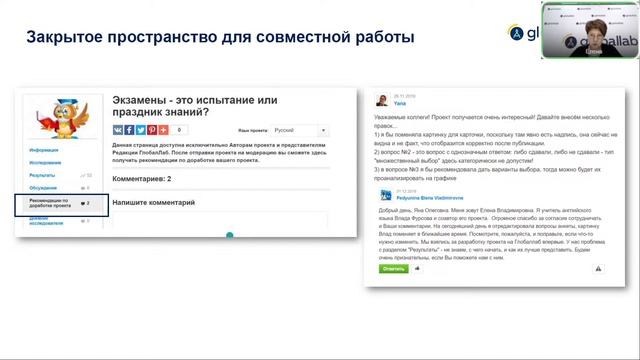640x360 pixels.
Task: Click the GlobalLab logo next to the webcam
Action: 524,33
